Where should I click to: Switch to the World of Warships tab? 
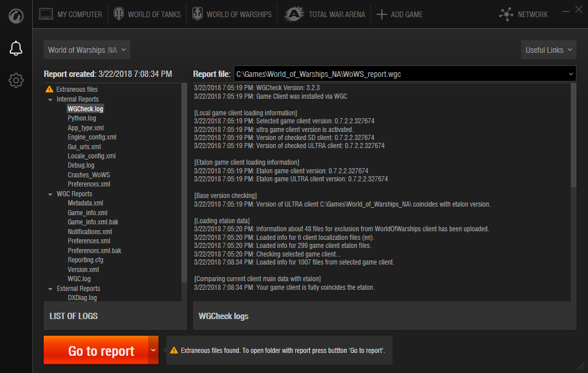point(232,14)
